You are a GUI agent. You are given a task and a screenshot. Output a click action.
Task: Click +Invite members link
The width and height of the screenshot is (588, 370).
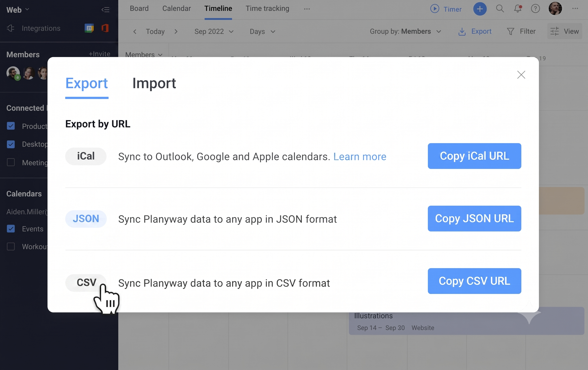click(x=99, y=54)
